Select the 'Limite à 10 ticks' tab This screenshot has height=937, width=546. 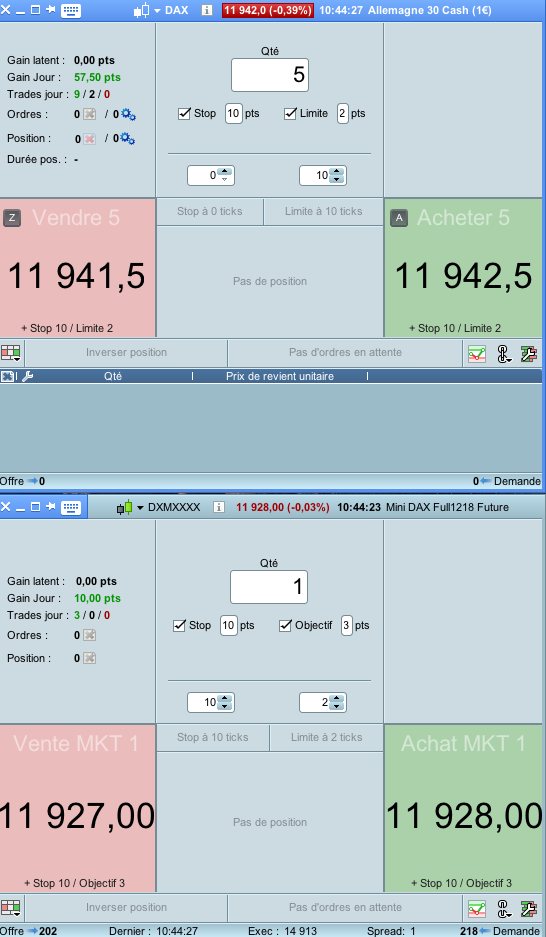(323, 212)
